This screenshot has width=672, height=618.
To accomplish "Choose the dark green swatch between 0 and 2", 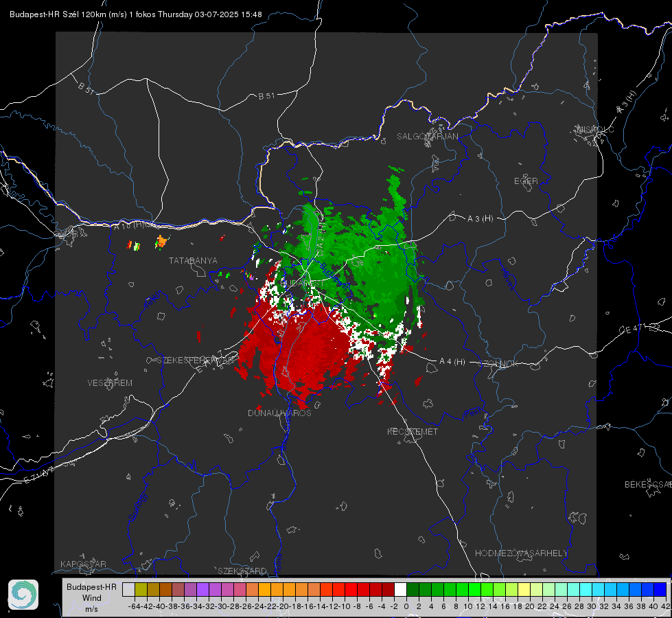I will (x=413, y=590).
